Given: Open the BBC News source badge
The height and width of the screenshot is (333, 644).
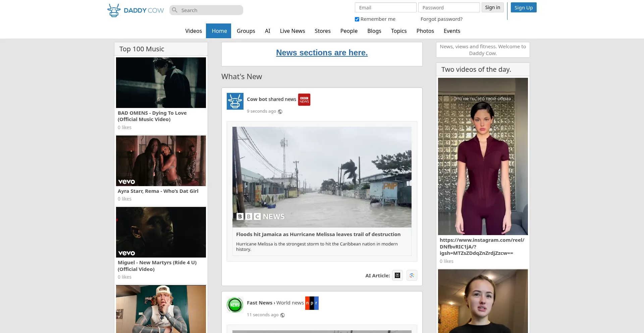Looking at the screenshot, I should [x=304, y=100].
